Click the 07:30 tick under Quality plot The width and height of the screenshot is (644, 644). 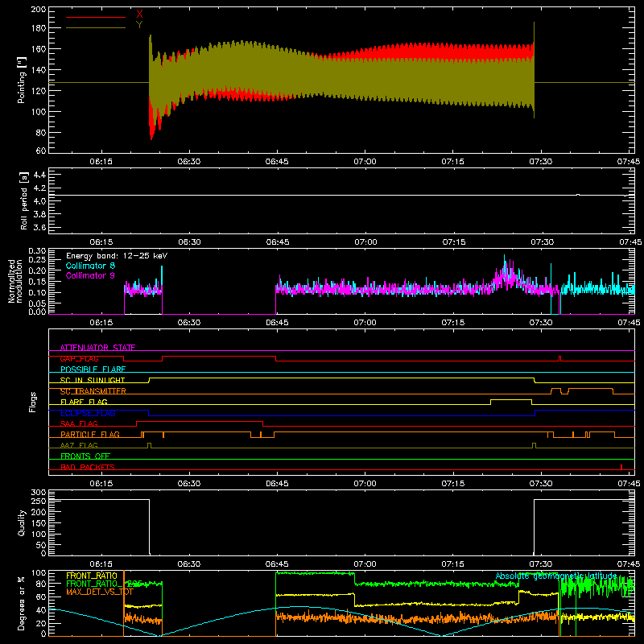tap(541, 564)
